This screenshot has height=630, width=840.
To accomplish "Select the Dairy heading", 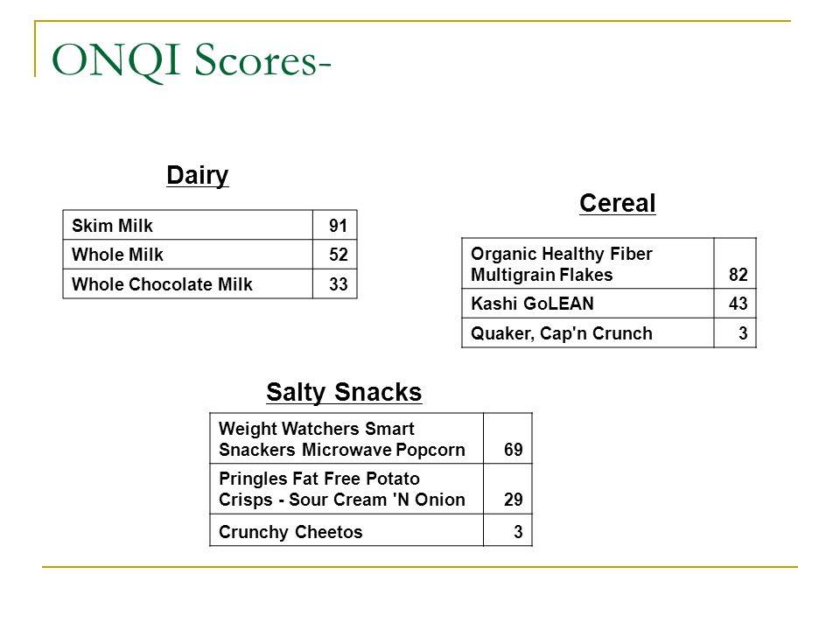I will pyautogui.click(x=198, y=176).
